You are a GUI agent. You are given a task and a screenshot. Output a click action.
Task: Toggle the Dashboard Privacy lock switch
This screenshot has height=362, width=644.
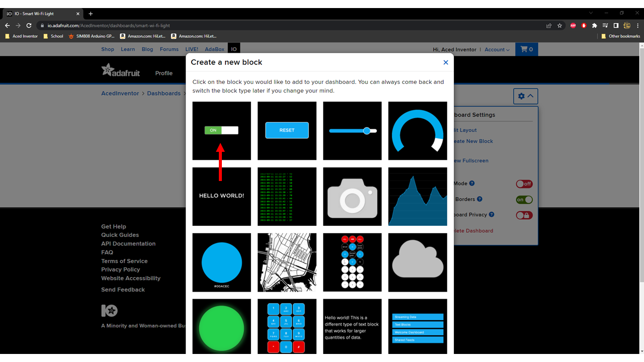[x=524, y=215]
